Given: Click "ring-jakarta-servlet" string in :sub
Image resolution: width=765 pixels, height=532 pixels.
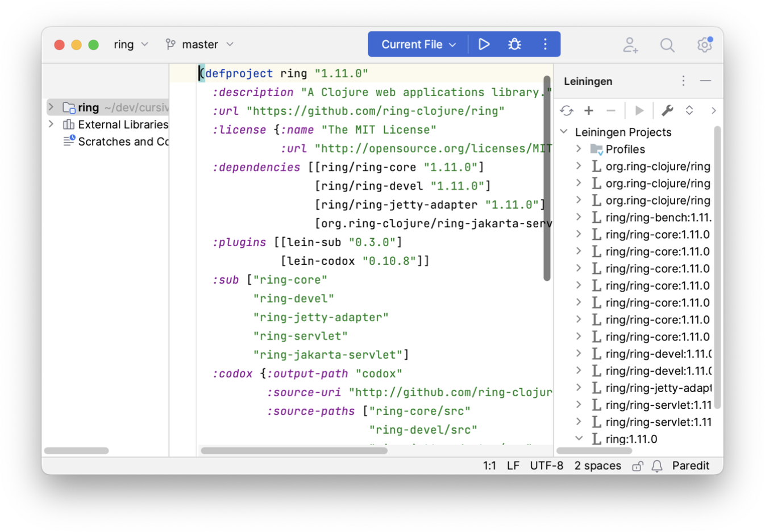Looking at the screenshot, I should pyautogui.click(x=327, y=355).
